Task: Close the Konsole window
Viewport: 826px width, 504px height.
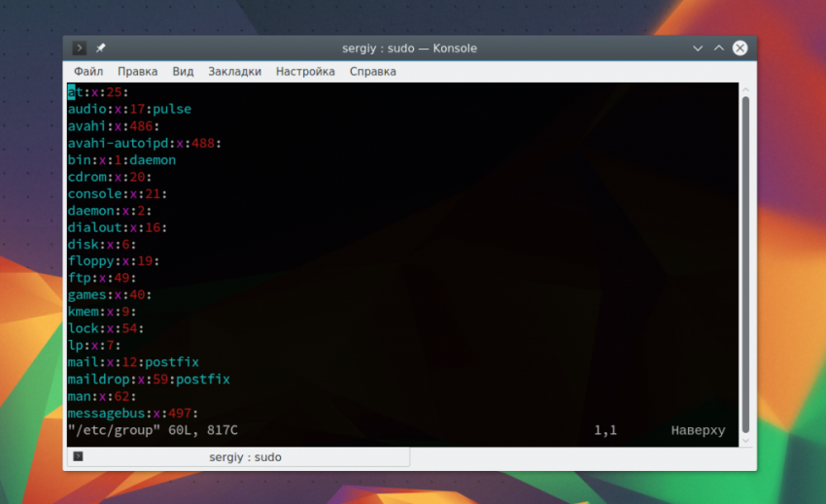Action: [740, 49]
